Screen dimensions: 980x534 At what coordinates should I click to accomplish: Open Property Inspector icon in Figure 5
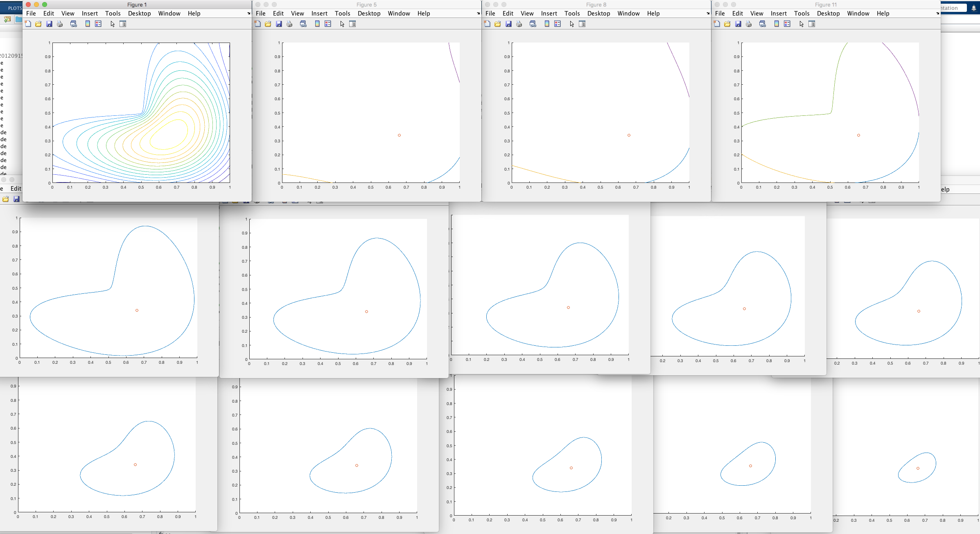click(x=352, y=24)
